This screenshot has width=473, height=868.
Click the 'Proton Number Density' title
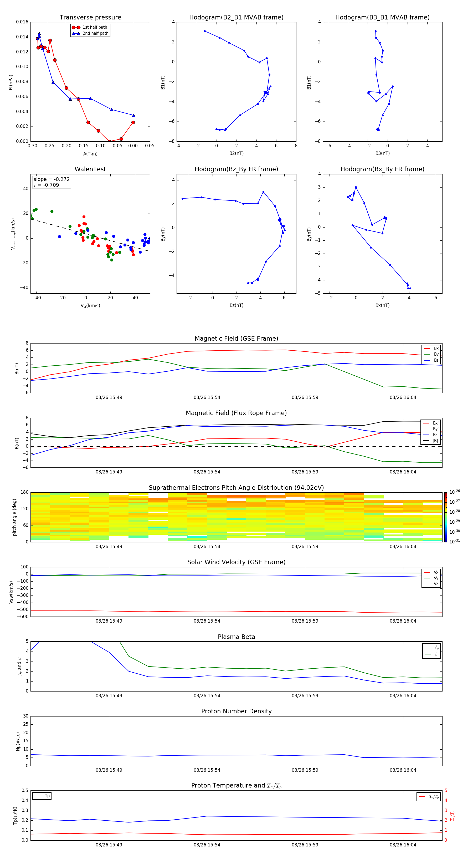[x=236, y=711]
